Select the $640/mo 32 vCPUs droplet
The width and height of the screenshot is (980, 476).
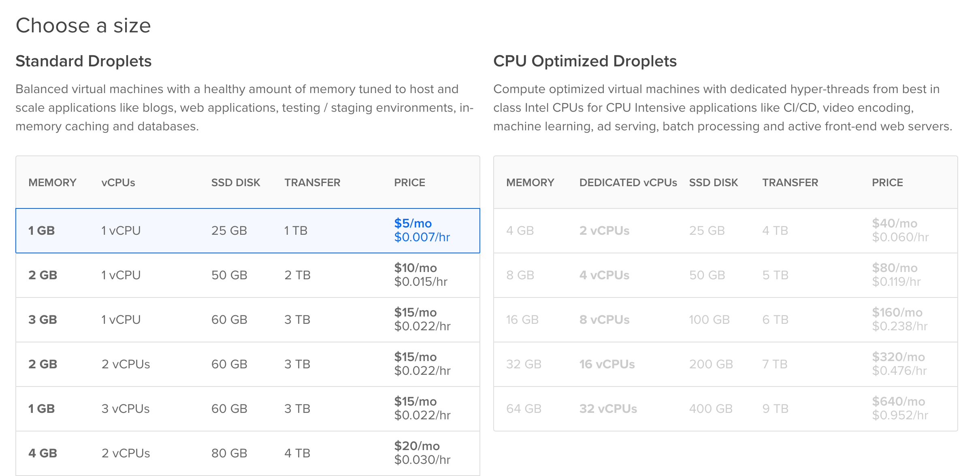click(x=725, y=409)
